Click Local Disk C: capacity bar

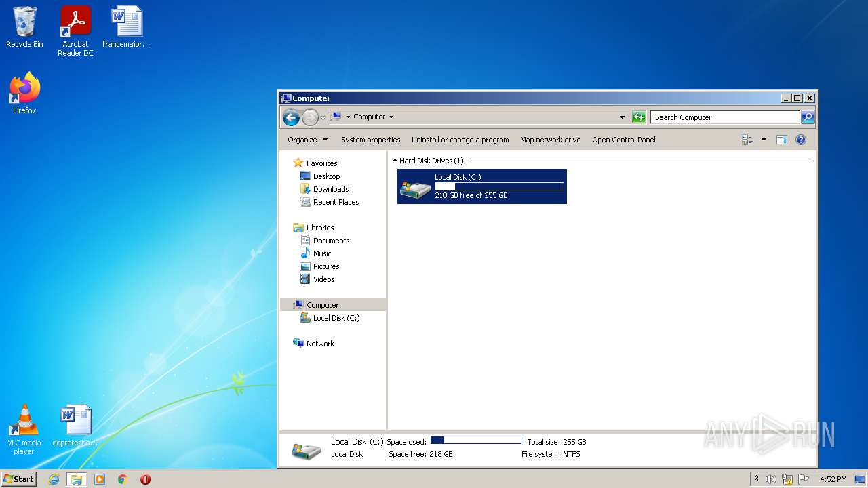[499, 186]
